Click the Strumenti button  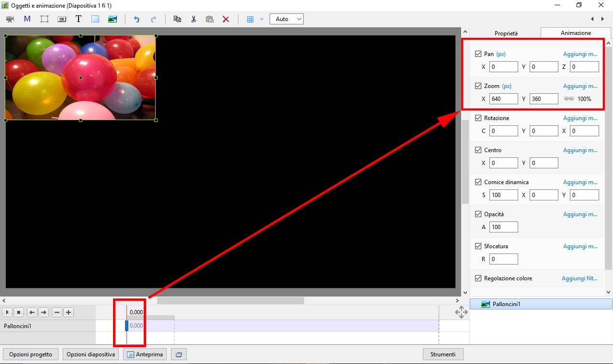coord(443,354)
